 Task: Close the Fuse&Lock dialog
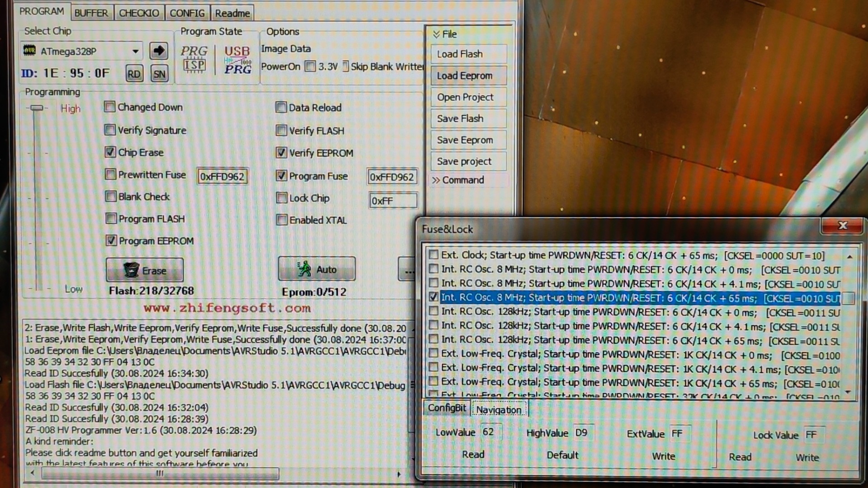tap(842, 225)
